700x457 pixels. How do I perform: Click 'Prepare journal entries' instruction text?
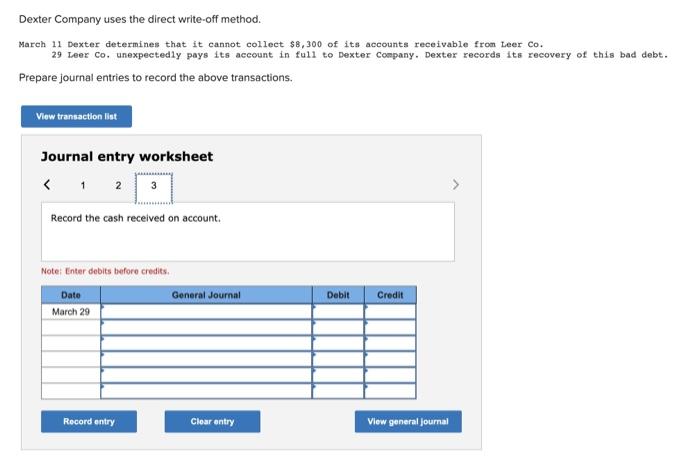coord(156,78)
